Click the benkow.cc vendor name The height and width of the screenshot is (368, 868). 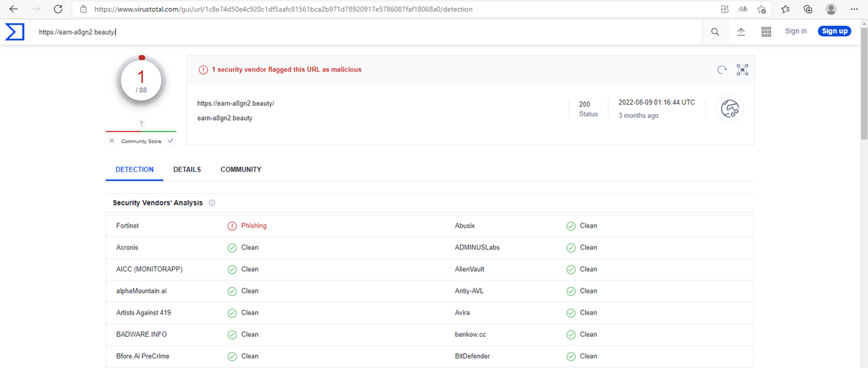pyautogui.click(x=470, y=334)
